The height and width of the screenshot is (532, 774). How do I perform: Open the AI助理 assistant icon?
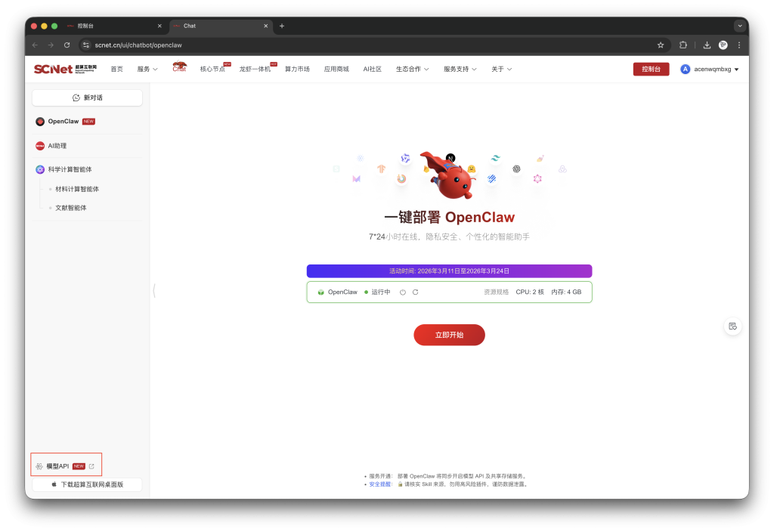click(39, 146)
